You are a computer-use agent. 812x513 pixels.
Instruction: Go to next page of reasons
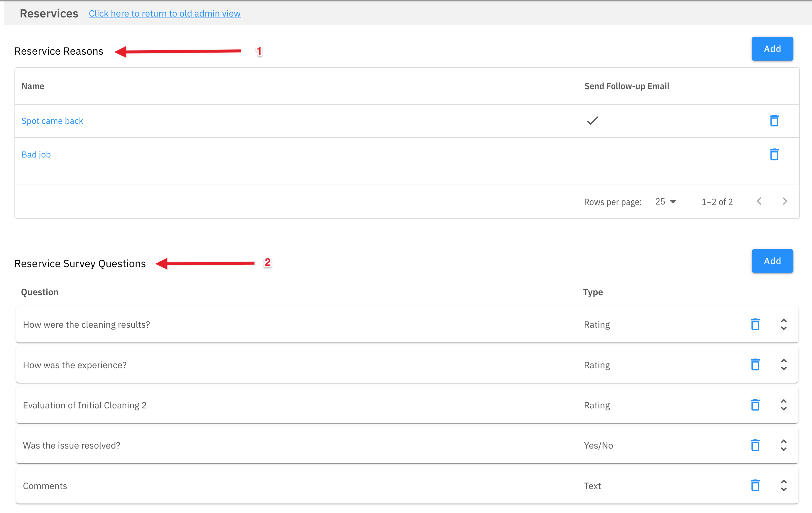point(785,202)
